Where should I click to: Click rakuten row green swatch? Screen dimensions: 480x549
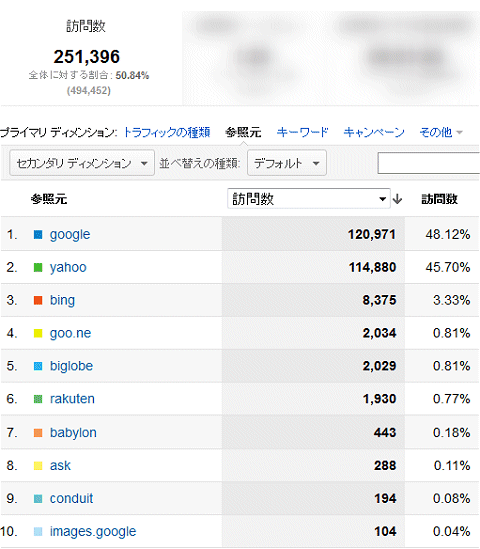(x=38, y=399)
